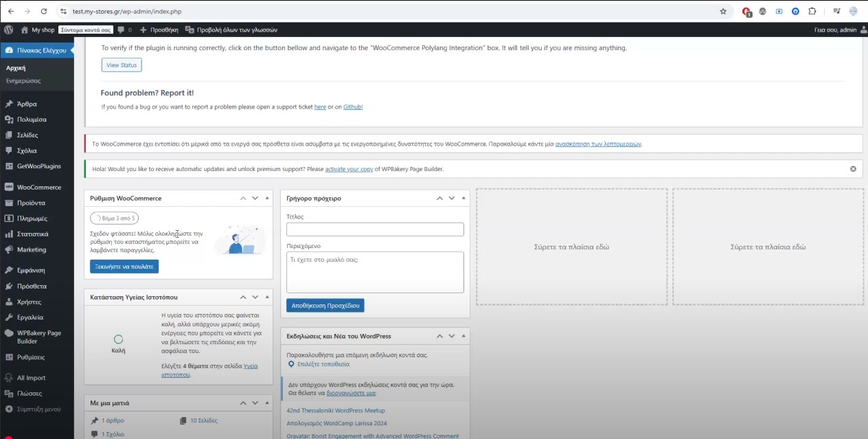Click the Σύντομα κοντά σας badge
Screen dimensions: 868x439
click(86, 30)
